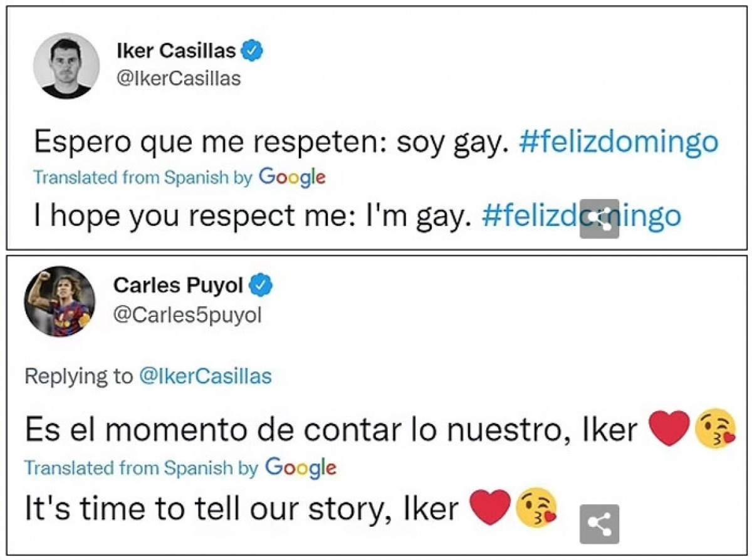This screenshot has height=560, width=752.
Task: Click the Google logo under Casillas's tweet
Action: [292, 177]
